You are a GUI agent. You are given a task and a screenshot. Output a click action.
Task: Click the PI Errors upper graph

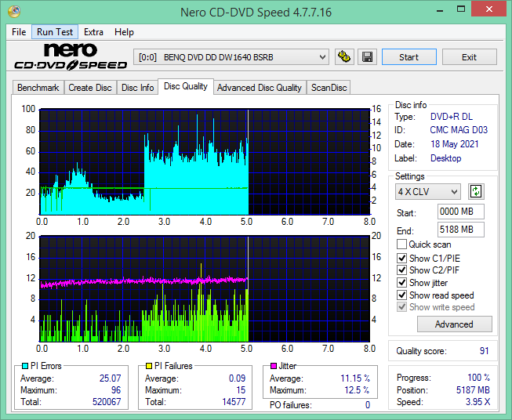click(205, 162)
